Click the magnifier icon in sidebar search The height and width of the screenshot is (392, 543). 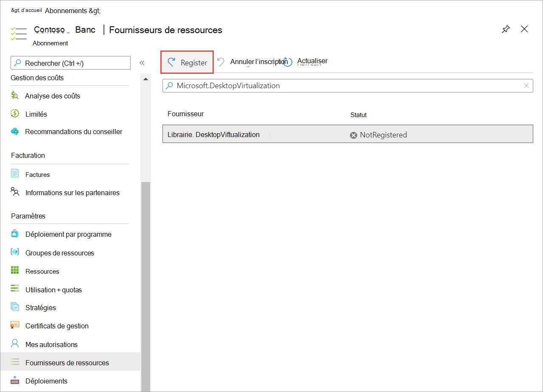click(x=18, y=63)
